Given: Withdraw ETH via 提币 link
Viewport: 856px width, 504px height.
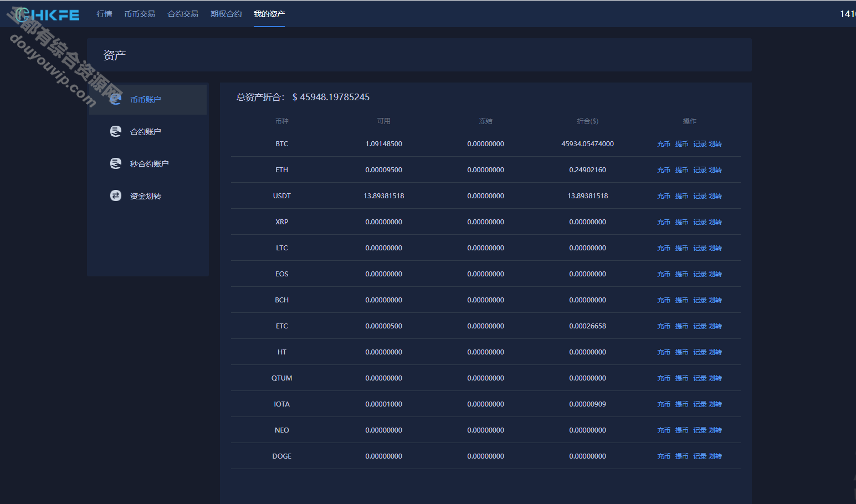Looking at the screenshot, I should tap(681, 170).
